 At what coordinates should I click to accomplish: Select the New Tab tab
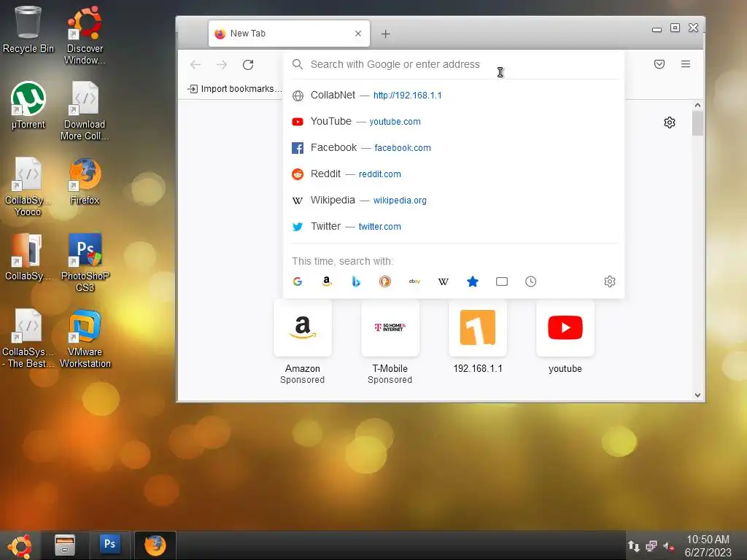(289, 34)
